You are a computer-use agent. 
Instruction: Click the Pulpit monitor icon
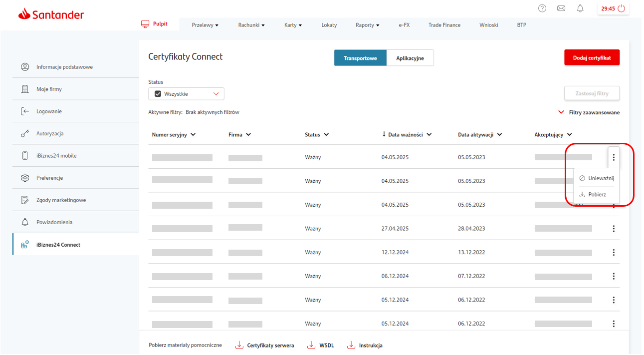pyautogui.click(x=145, y=24)
